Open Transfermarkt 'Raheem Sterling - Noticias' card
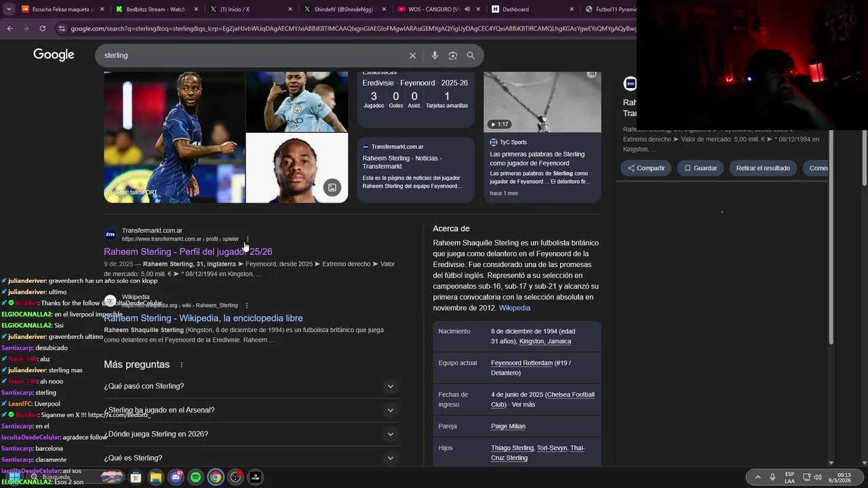Viewport: 868px width, 488px height. [416, 169]
